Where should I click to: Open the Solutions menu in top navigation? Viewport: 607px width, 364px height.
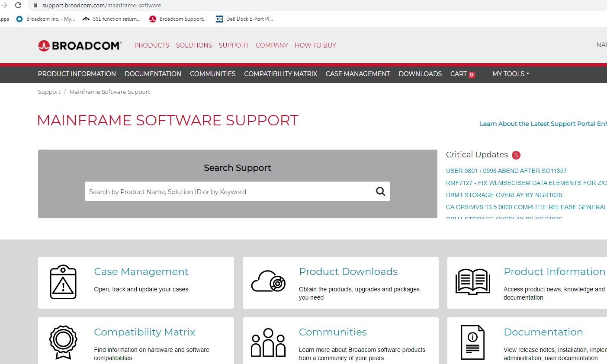pos(194,45)
